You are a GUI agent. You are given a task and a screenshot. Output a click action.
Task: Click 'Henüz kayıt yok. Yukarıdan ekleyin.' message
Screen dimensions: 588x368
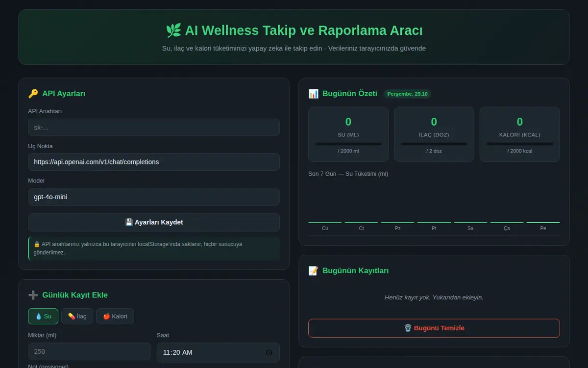coord(434,297)
